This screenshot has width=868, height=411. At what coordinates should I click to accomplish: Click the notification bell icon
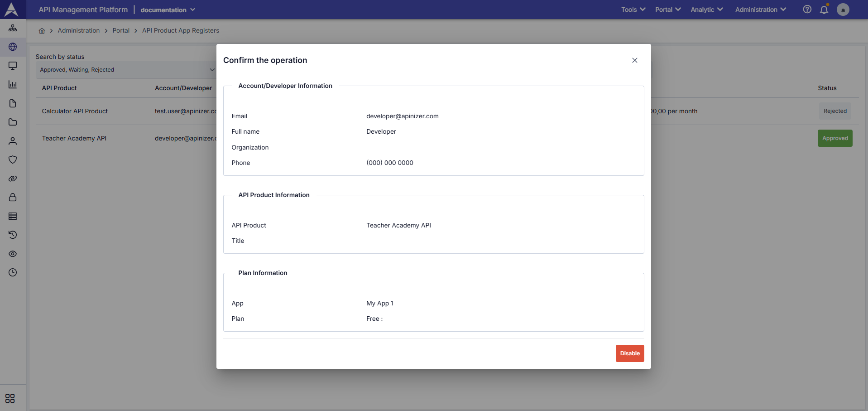tap(824, 10)
